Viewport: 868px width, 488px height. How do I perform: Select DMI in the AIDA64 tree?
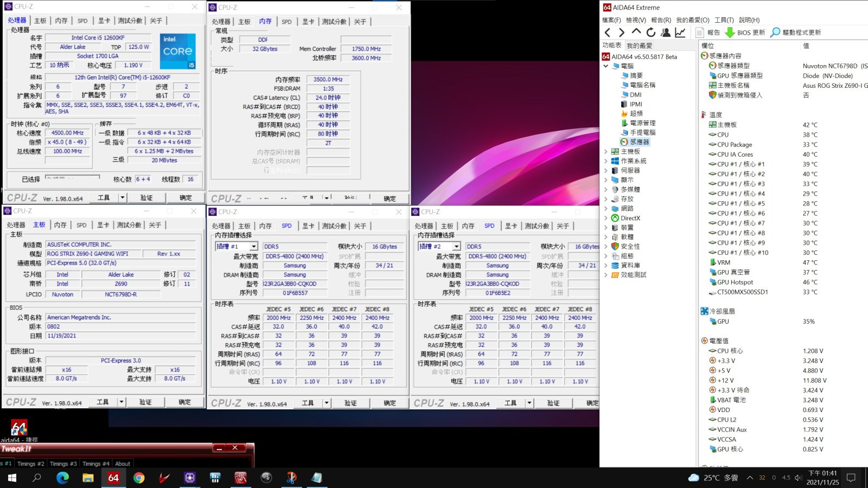[635, 94]
